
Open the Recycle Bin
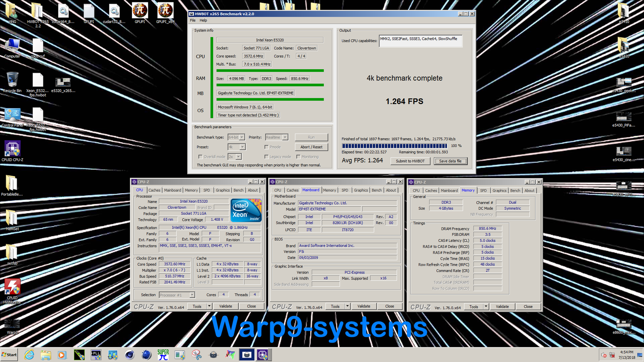click(12, 82)
